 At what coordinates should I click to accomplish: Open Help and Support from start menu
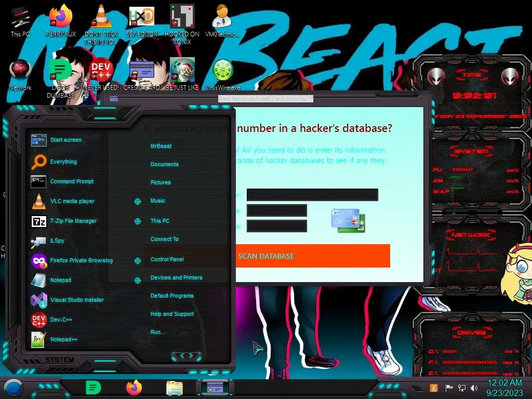point(172,314)
